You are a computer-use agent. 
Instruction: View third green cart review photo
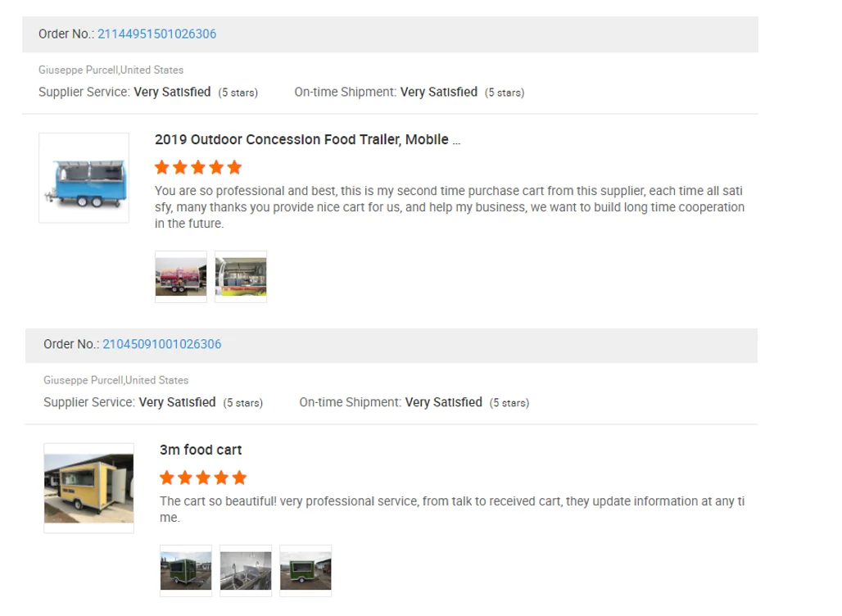tap(306, 571)
